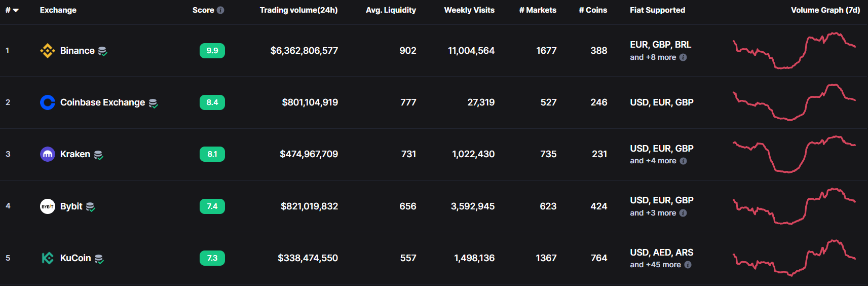Screen dimensions: 868x286
Task: Click the Coinbase Exchange logo icon
Action: [48, 102]
